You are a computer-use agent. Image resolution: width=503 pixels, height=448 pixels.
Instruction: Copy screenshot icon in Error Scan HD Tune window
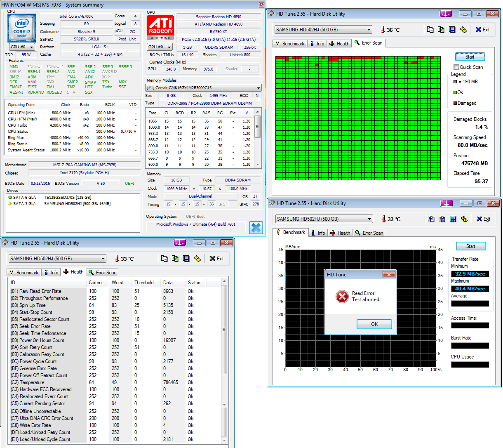pyautogui.click(x=441, y=30)
